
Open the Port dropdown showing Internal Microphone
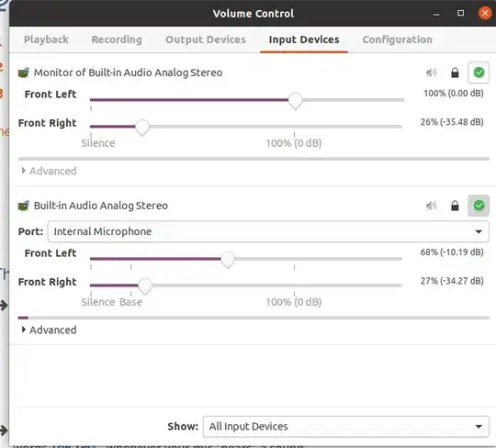tap(268, 231)
